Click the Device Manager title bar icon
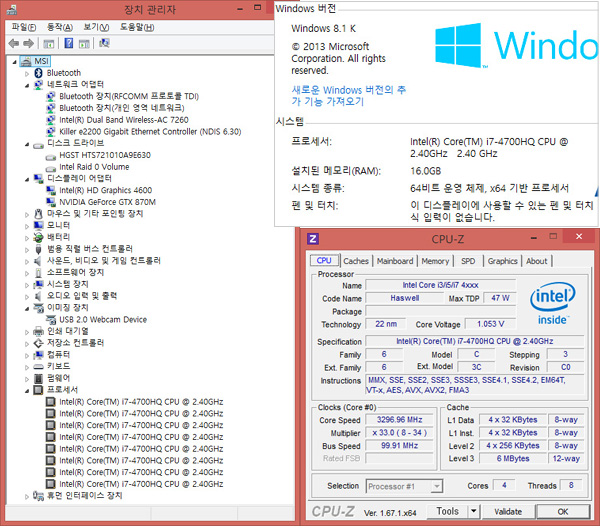The height and width of the screenshot is (528, 600). (12, 9)
